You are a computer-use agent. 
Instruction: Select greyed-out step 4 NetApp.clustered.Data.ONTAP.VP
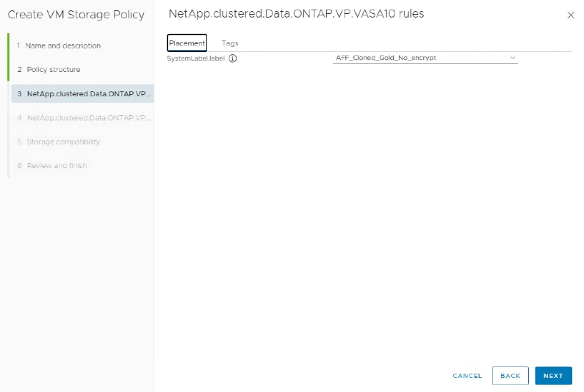pos(84,118)
